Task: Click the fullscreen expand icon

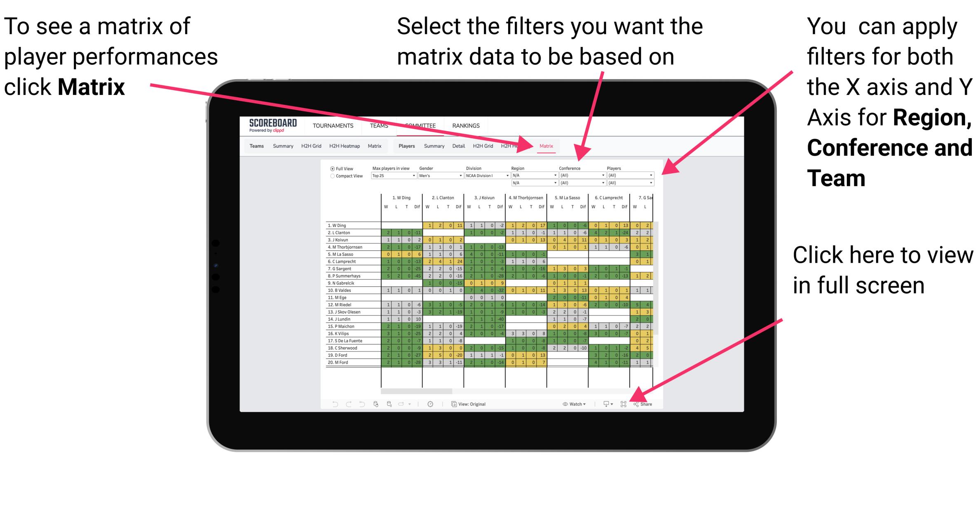Action: pyautogui.click(x=622, y=404)
